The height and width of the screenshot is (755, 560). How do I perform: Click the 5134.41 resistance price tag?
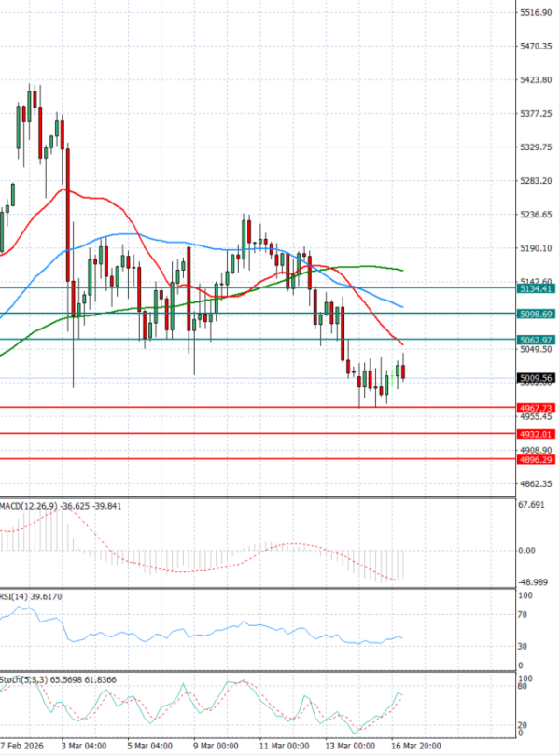click(x=535, y=289)
